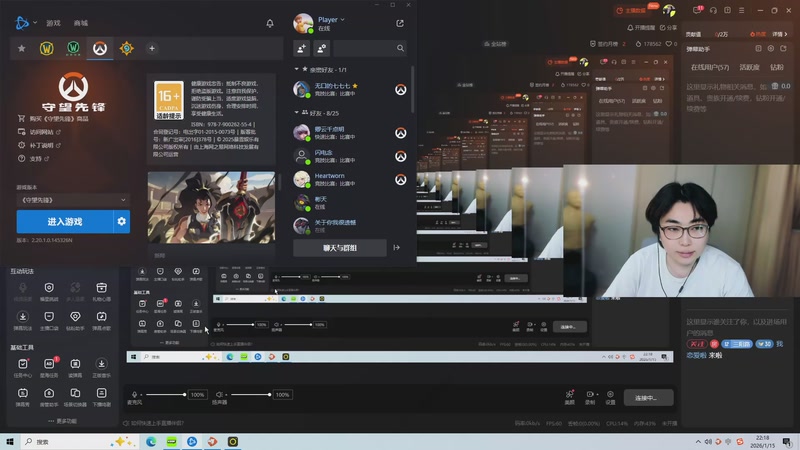This screenshot has width=800, height=450.
Task: Open the 钻粉助手 diamond tool
Action: (x=75, y=320)
